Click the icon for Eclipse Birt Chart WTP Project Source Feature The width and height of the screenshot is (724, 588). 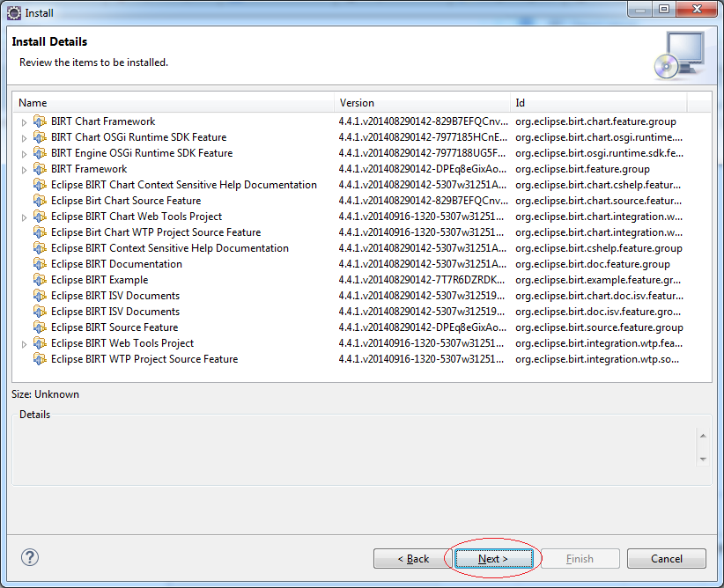(x=40, y=232)
